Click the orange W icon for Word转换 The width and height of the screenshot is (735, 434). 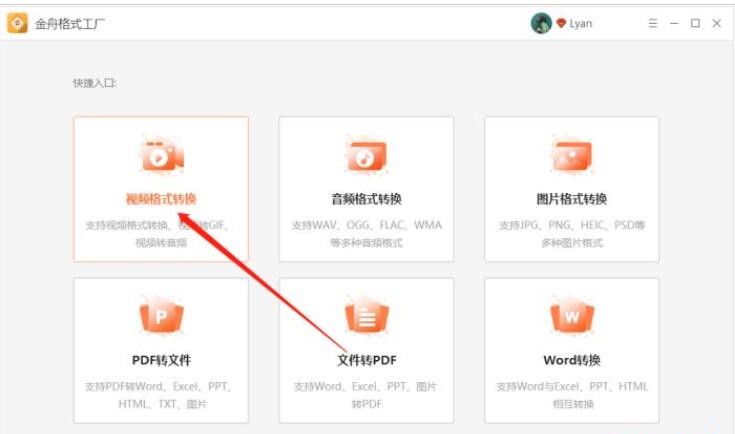pyautogui.click(x=571, y=318)
